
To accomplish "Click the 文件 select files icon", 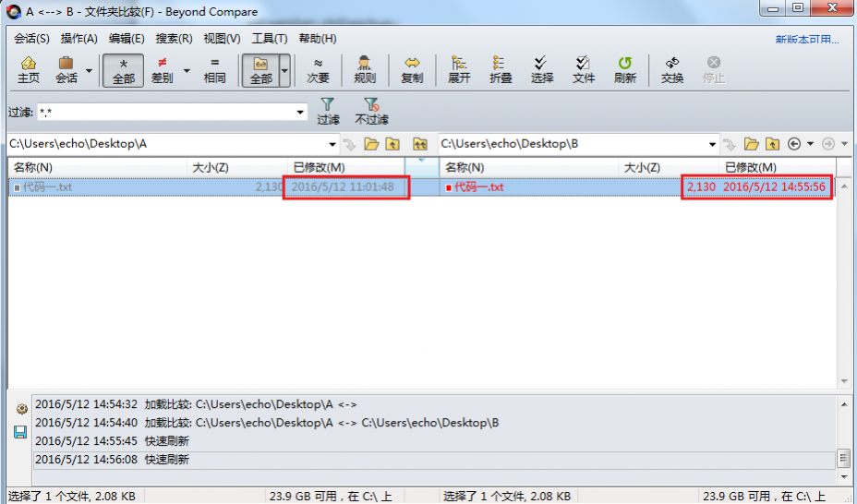I will (583, 70).
